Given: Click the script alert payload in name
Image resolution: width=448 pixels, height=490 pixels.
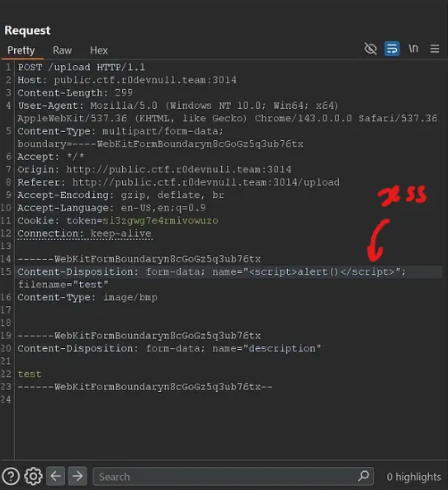Looking at the screenshot, I should (322, 271).
